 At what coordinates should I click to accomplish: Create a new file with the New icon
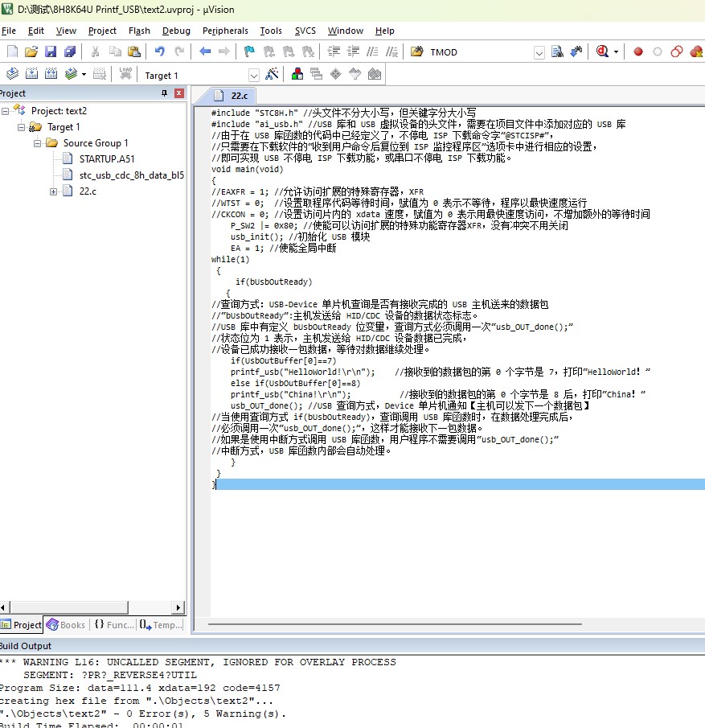tap(13, 51)
